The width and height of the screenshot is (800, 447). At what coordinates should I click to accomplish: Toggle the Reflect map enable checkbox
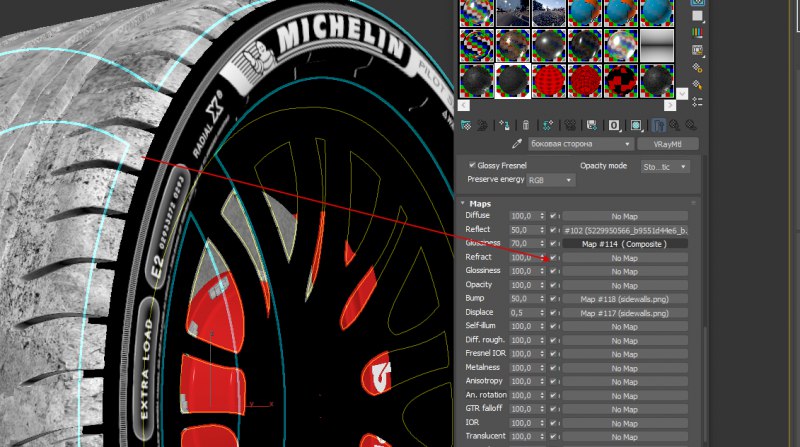[553, 230]
